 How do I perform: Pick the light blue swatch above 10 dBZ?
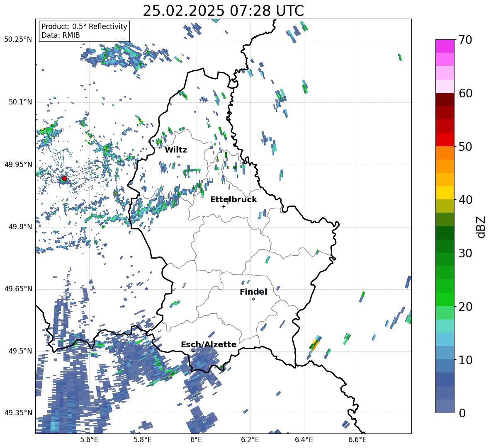point(445,340)
